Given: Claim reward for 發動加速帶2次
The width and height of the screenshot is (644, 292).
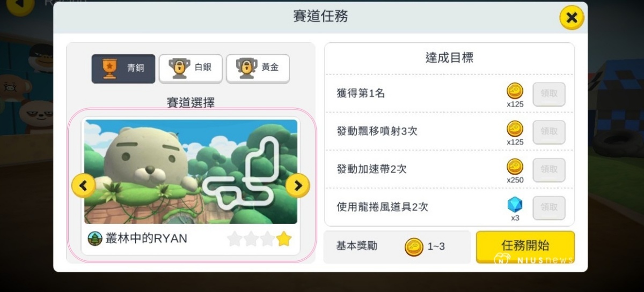Looking at the screenshot, I should (x=549, y=170).
